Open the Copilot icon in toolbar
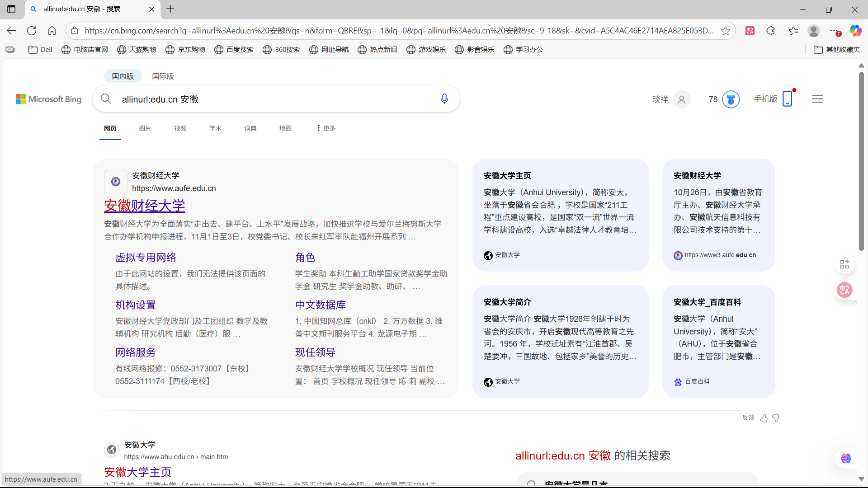The height and width of the screenshot is (488, 868). click(855, 31)
